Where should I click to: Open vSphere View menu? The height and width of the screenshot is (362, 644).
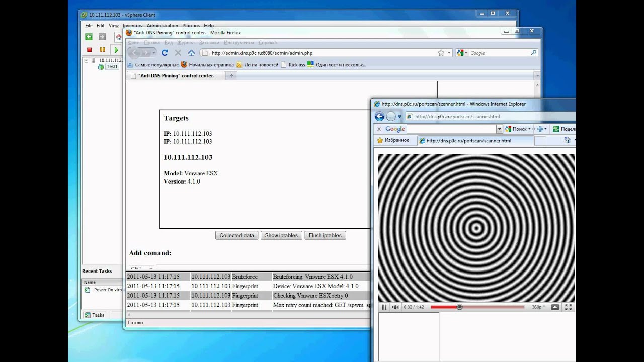coord(114,25)
